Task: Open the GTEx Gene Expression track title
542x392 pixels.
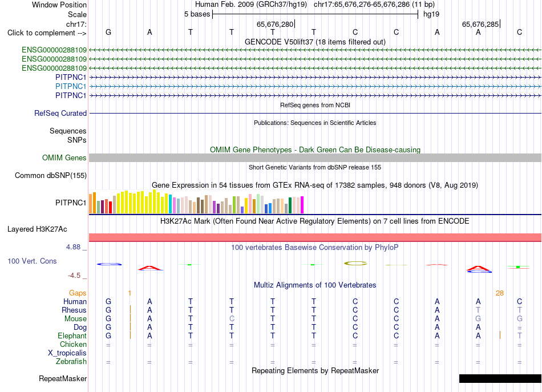Action: click(x=315, y=185)
